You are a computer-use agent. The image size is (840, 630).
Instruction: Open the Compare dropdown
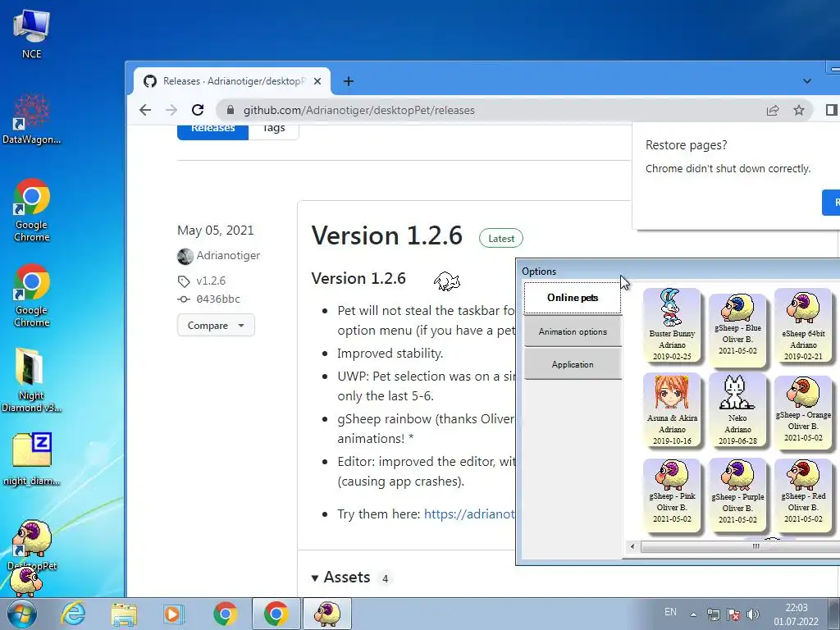point(216,325)
